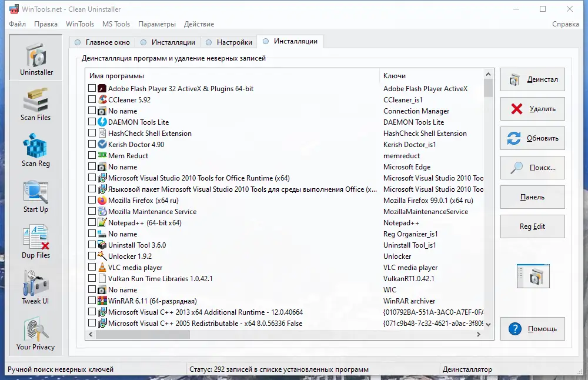Viewport: 588px width, 380px height.
Task: Open the Файл menu
Action: point(17,24)
